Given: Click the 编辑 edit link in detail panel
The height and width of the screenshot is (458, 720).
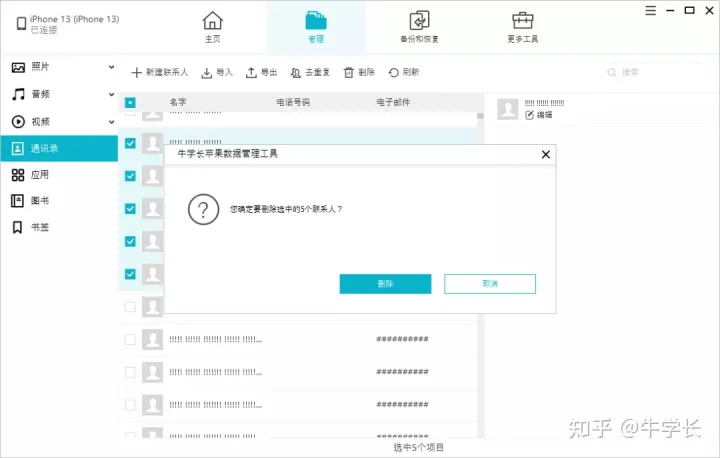Looking at the screenshot, I should point(539,115).
